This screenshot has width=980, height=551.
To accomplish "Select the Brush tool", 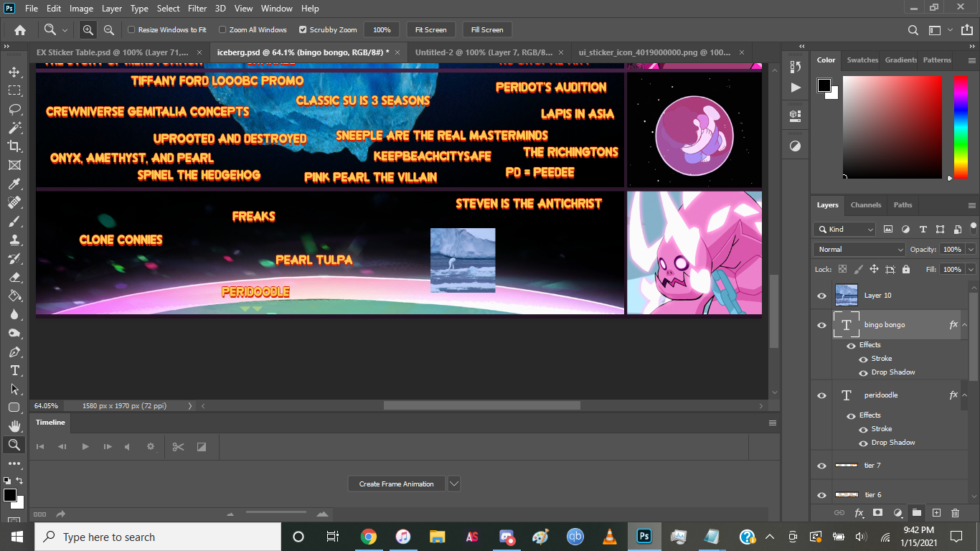I will pyautogui.click(x=14, y=221).
